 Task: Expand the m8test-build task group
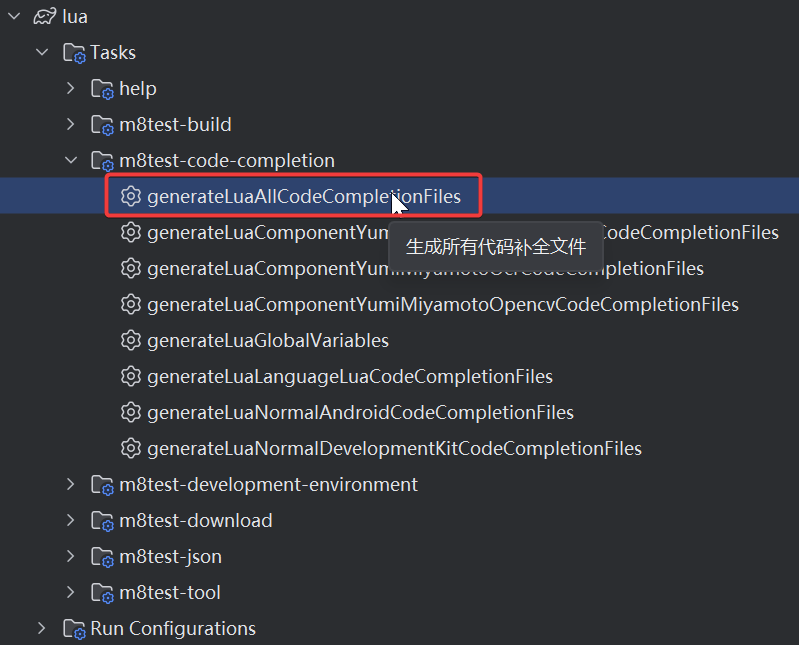(x=70, y=125)
